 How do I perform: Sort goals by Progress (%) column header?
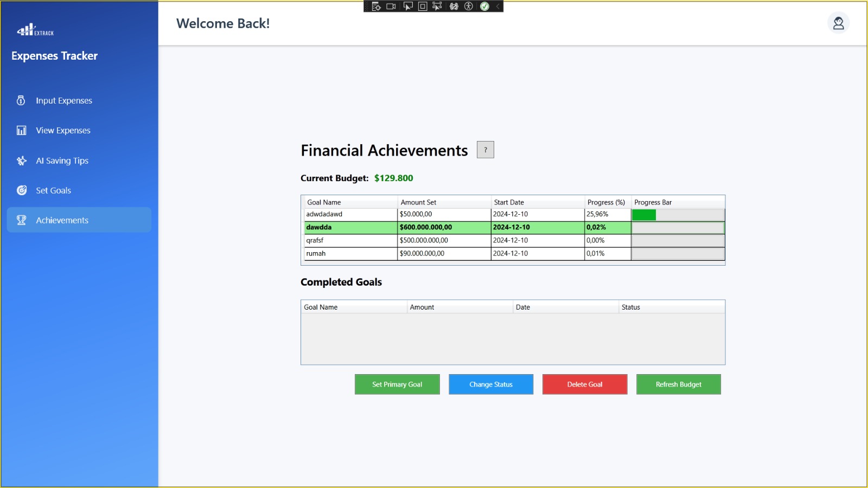(x=606, y=202)
